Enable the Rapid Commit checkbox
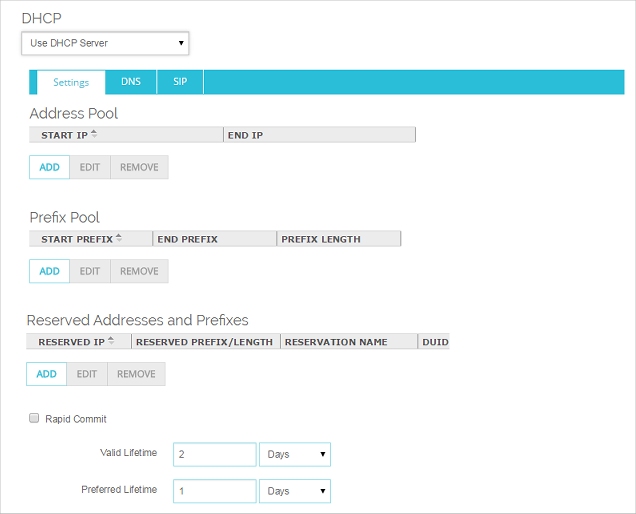 pos(34,419)
